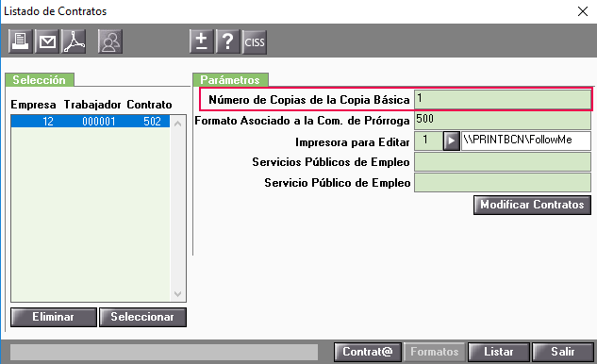
Task: Click the Formatos button
Action: (x=435, y=352)
